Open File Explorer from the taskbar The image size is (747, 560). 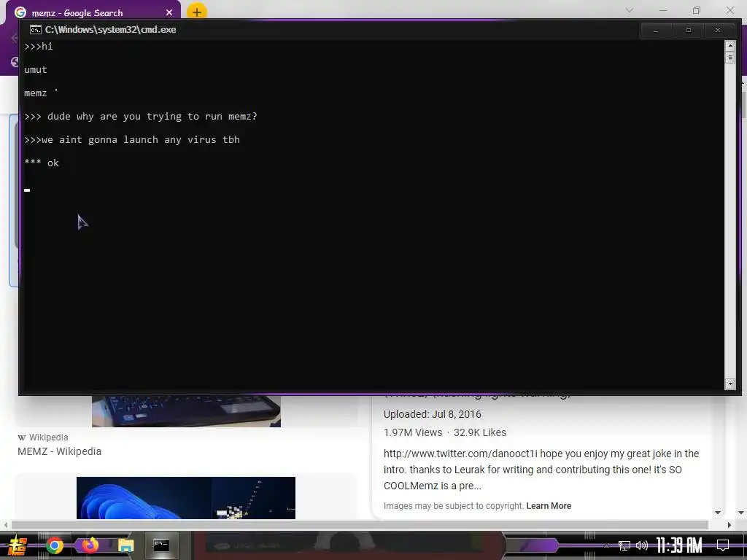(x=125, y=545)
